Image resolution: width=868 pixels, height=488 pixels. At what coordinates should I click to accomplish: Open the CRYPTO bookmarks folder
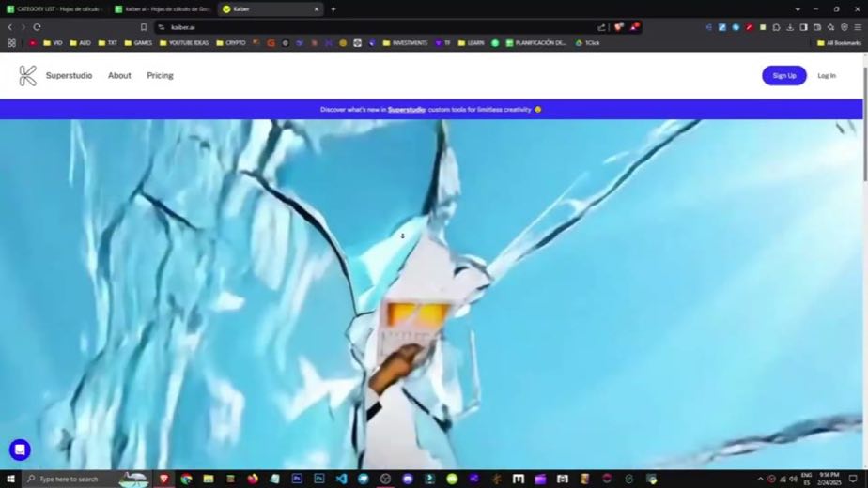231,42
